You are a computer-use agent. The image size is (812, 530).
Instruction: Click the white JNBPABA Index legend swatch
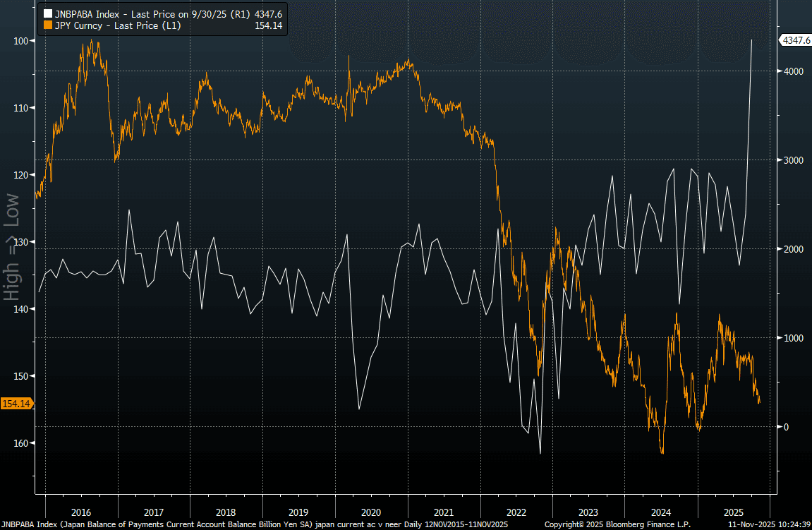48,13
